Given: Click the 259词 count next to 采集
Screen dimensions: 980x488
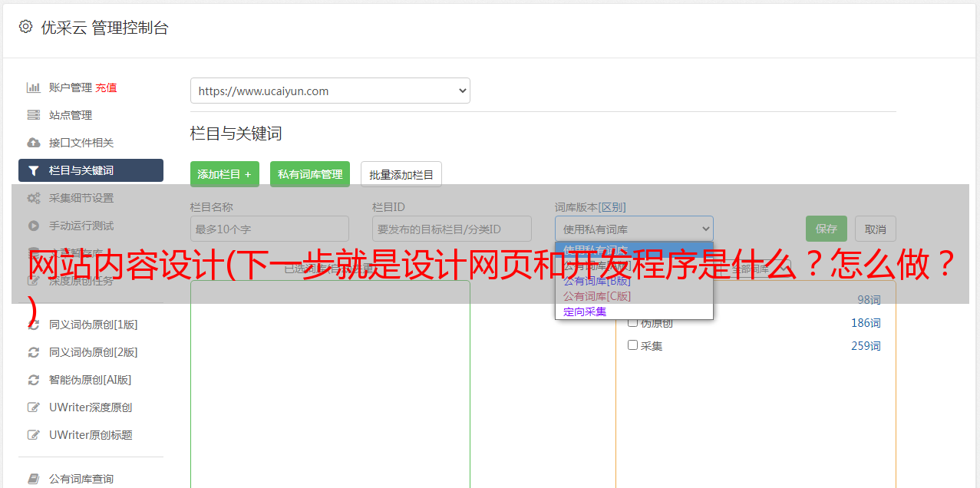Looking at the screenshot, I should [x=866, y=346].
